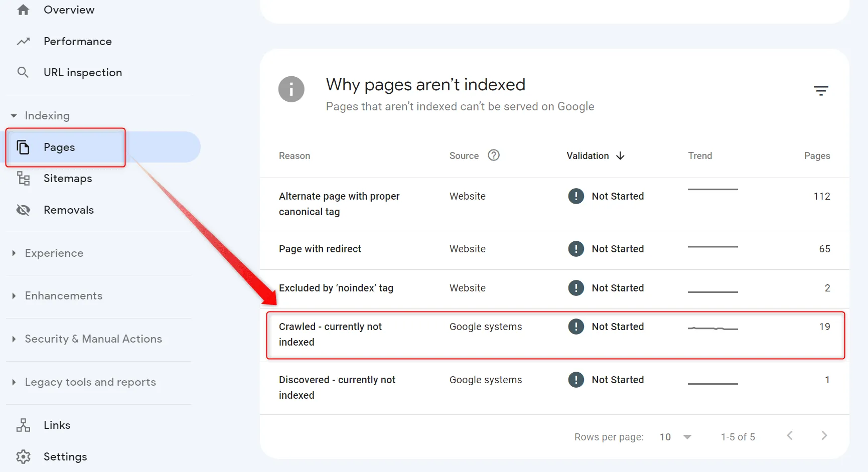Click the Pages column header
868x472 pixels.
817,156
